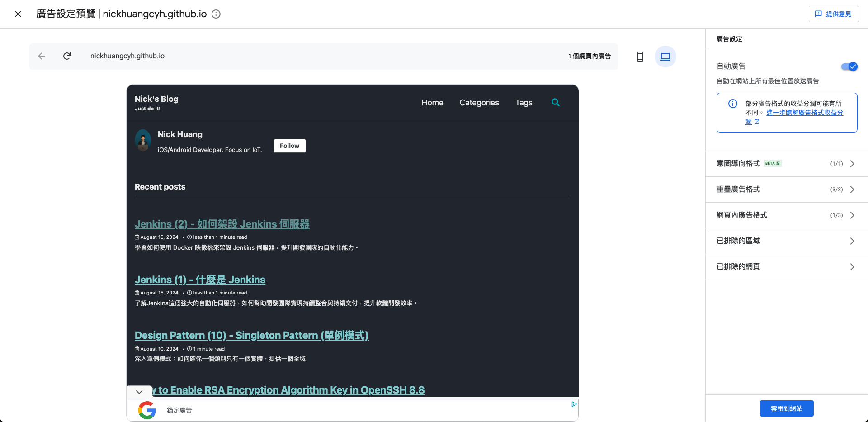Expand overlay ad formats section
Image resolution: width=868 pixels, height=422 pixels.
pyautogui.click(x=787, y=190)
